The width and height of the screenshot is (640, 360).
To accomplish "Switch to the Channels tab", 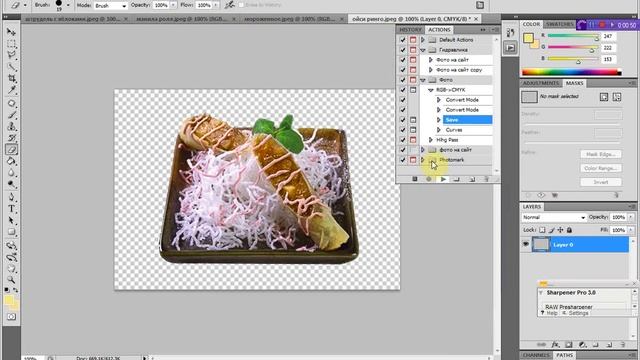I will (536, 356).
